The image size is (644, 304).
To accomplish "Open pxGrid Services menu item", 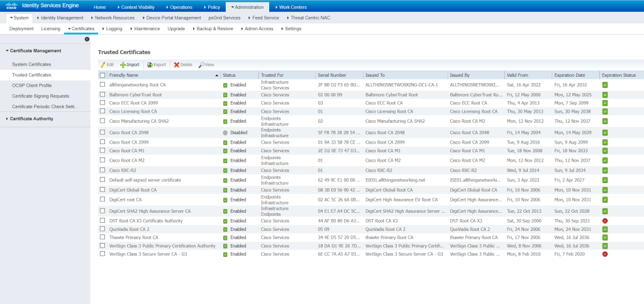I will (225, 18).
